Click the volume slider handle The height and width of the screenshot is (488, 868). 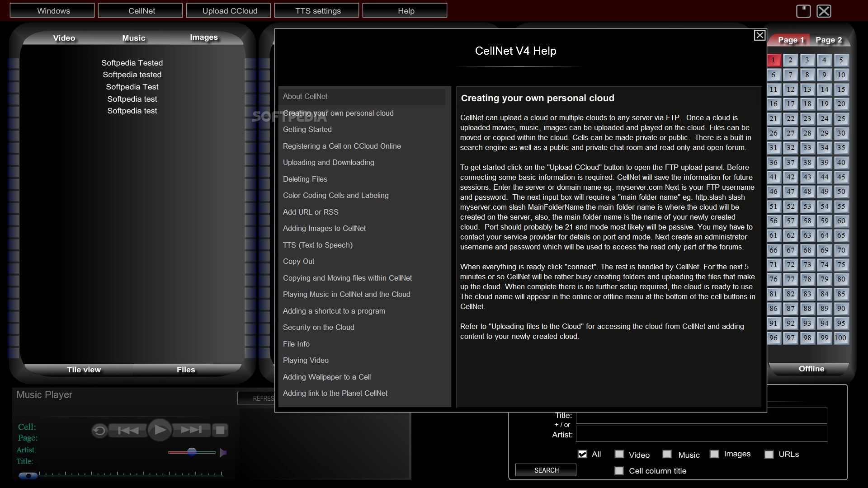(192, 452)
